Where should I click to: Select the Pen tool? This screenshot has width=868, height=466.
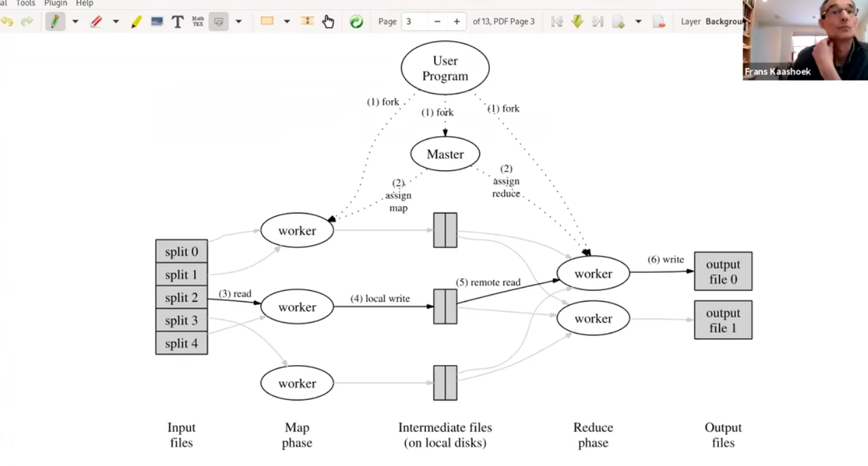(x=55, y=22)
